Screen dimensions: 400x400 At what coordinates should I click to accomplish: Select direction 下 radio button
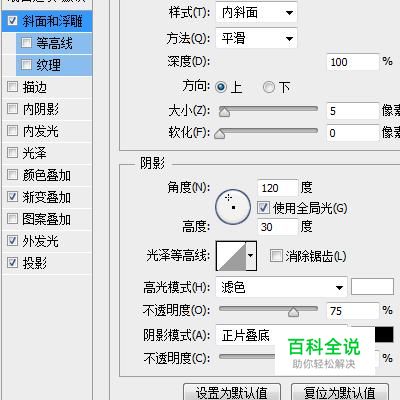coord(269,87)
